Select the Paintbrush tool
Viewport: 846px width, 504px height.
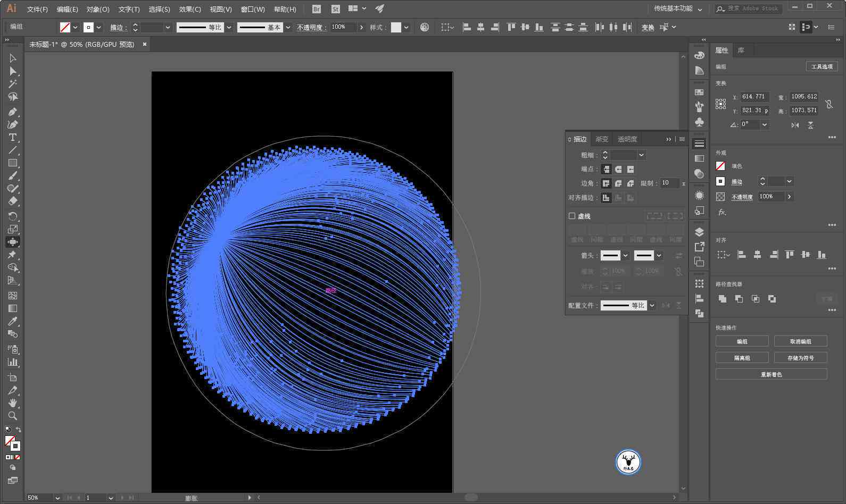(13, 176)
